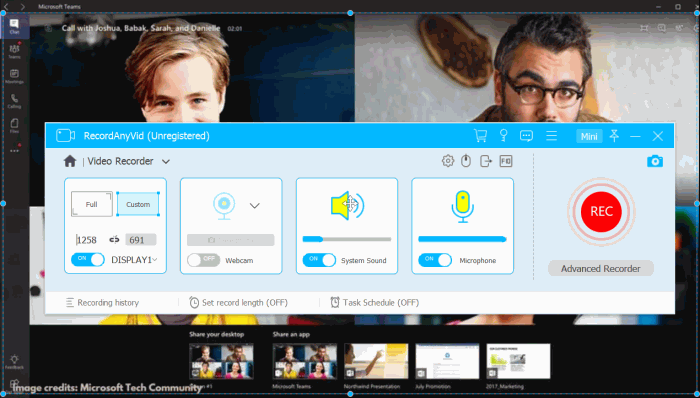
Task: Open the webcam selection dropdown arrow
Action: click(254, 206)
